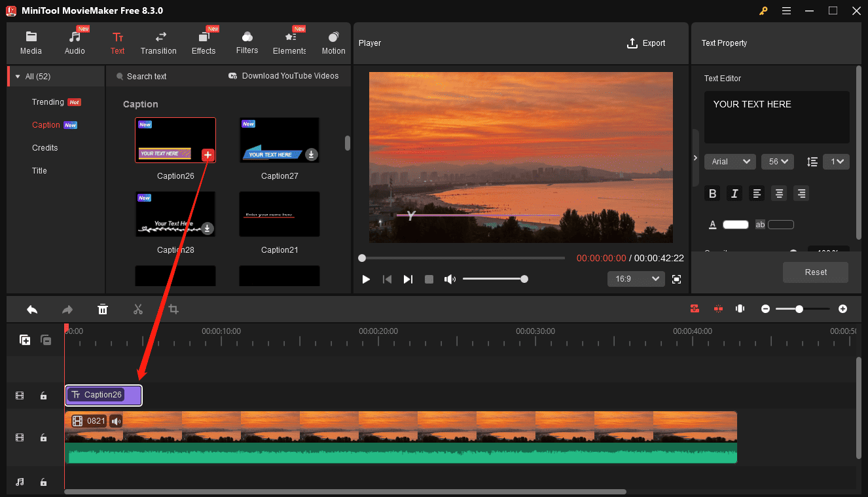Add Caption26 with the plus icon
The height and width of the screenshot is (497, 868).
pyautogui.click(x=208, y=155)
